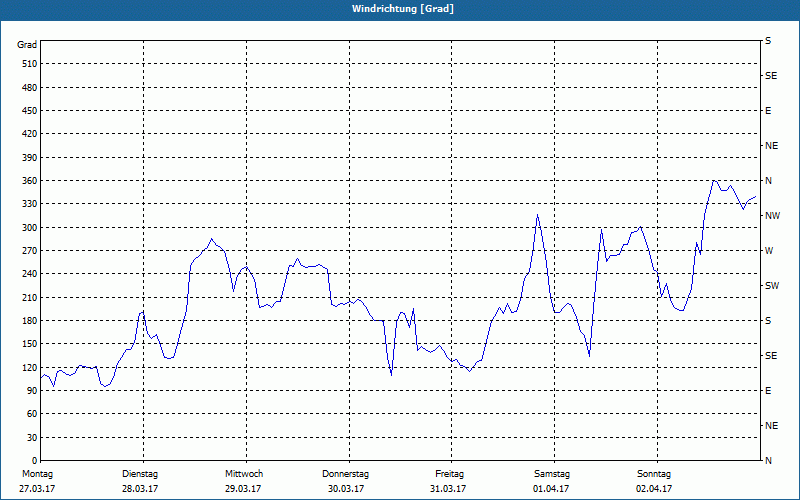Screen dimensions: 800x500
Task: Click the 29.03.17 date label
Action: [243, 489]
